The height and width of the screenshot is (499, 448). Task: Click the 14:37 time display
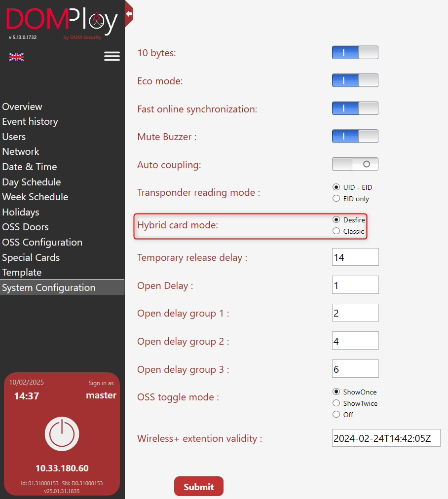27,396
